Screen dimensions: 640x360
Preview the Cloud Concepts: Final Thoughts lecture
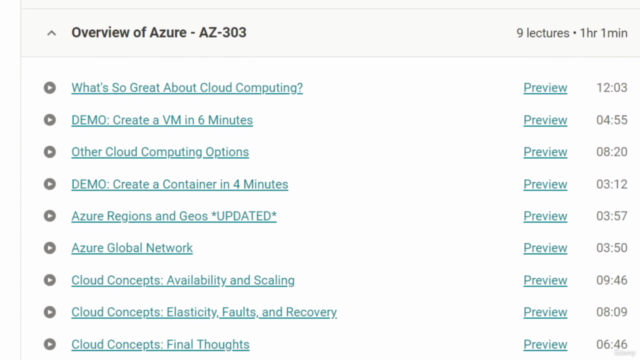point(545,344)
